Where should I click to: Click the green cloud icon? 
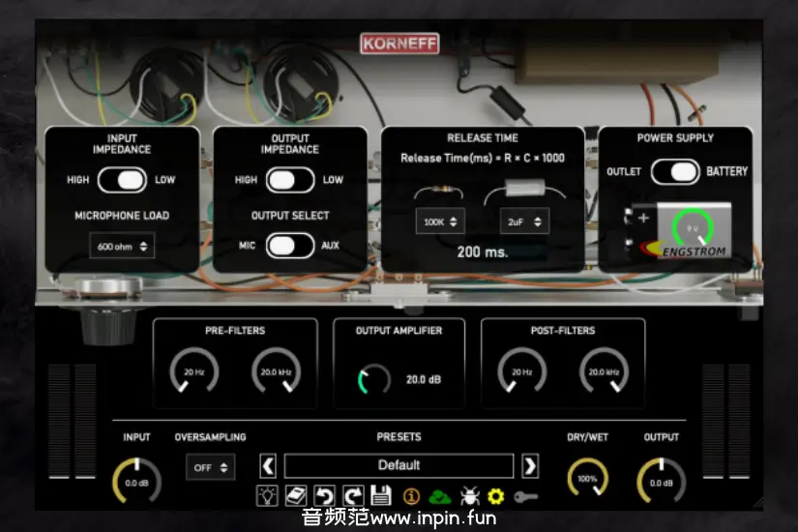click(x=439, y=496)
